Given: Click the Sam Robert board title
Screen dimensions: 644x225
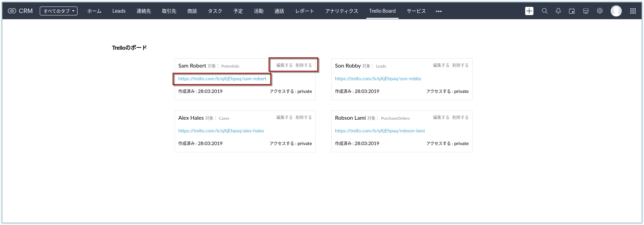Looking at the screenshot, I should [192, 66].
